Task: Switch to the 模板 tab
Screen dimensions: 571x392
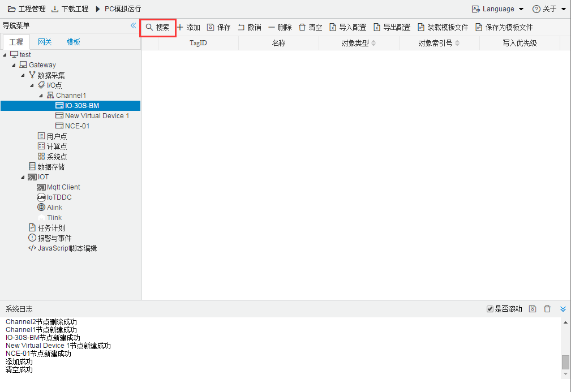Action: click(x=73, y=42)
